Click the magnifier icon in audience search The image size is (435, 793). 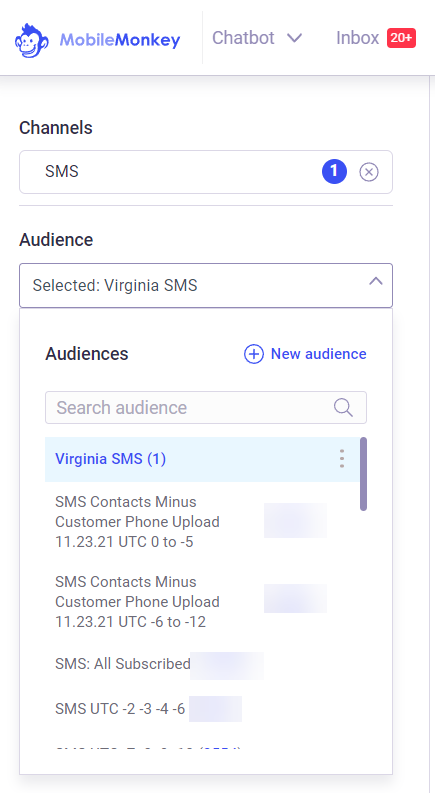point(343,407)
